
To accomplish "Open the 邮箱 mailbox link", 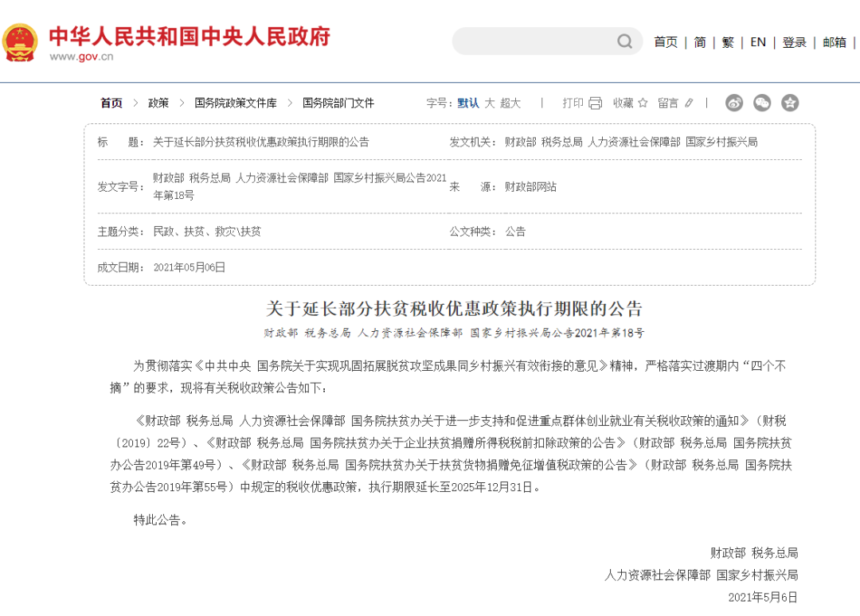I will click(835, 42).
